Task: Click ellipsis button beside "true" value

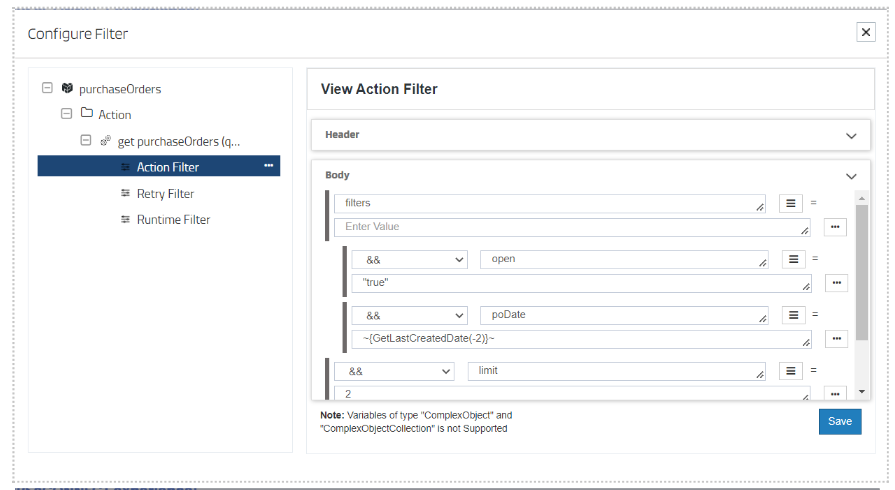Action: [x=837, y=283]
